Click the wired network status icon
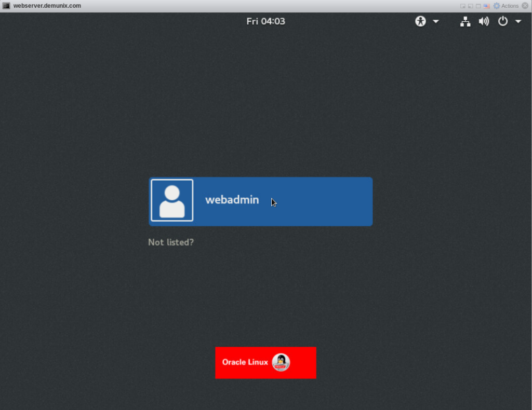Viewport: 532px width, 410px height. coord(465,21)
